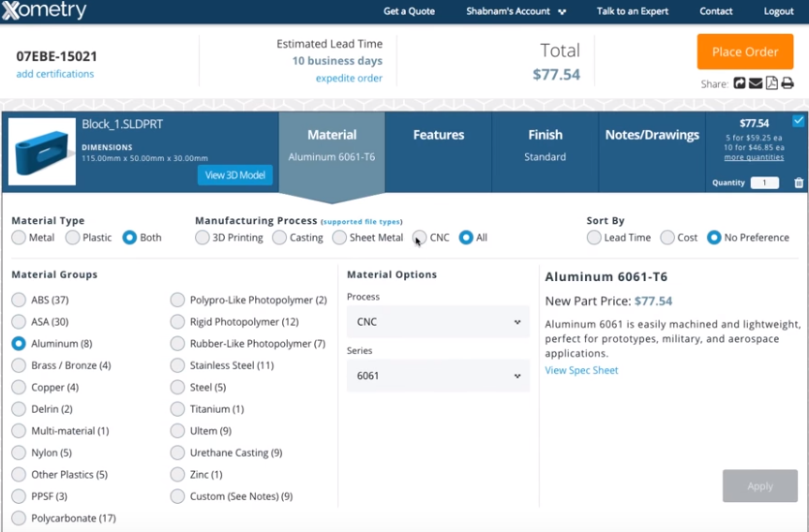Screen dimensions: 809x532
Task: Select Rigid Photopolymer (12) group
Action: [x=177, y=321]
